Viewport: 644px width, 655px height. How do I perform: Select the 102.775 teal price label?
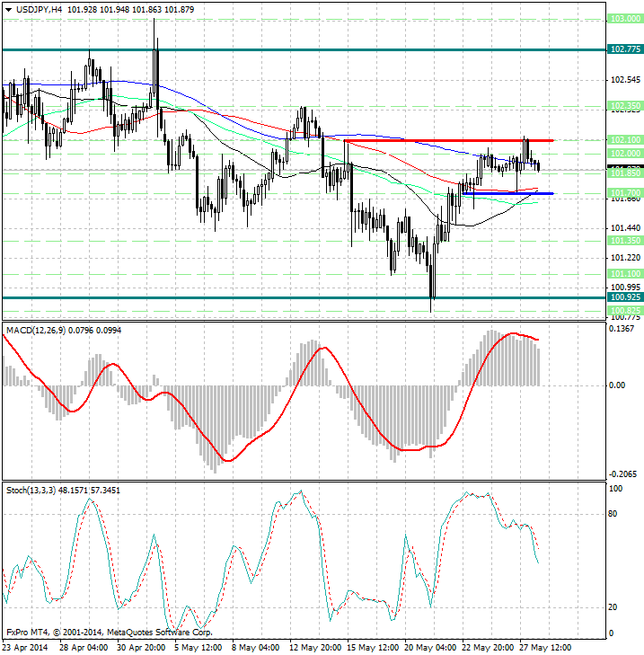pos(625,49)
